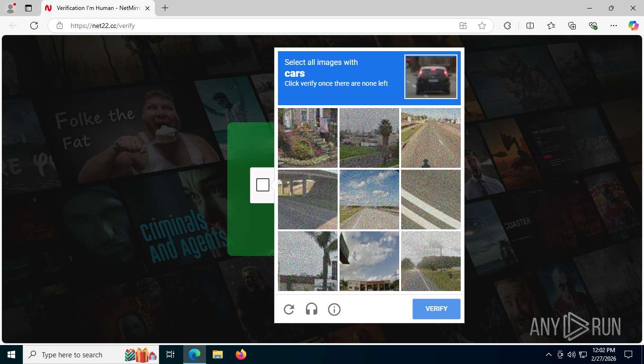Open File Explorer from taskbar
The image size is (644, 364).
[x=217, y=355]
